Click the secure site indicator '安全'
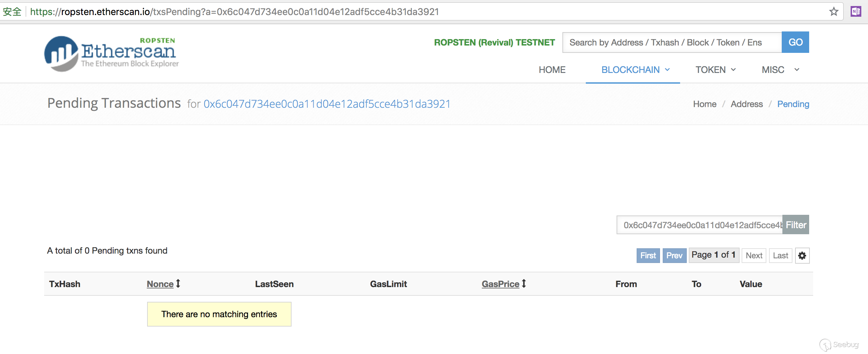Viewport: 868px width, 354px height. click(x=12, y=12)
